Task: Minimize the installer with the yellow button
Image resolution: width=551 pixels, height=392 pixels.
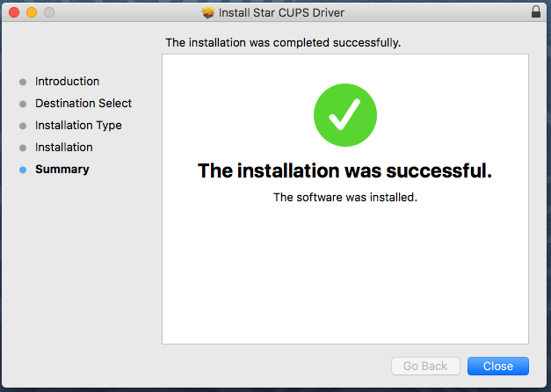Action: pos(31,12)
